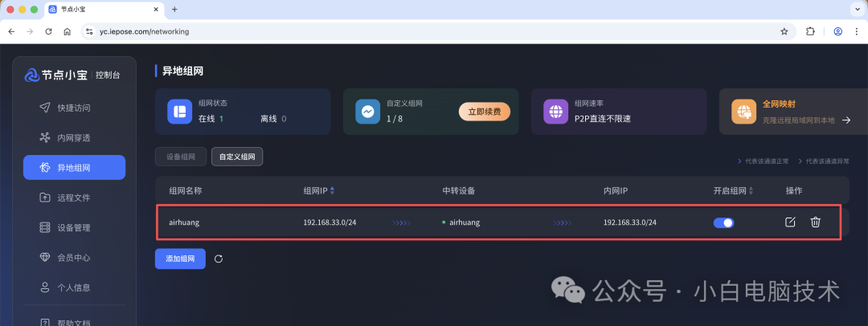
Task: Click the 全网映射 globe icon
Action: tap(743, 112)
